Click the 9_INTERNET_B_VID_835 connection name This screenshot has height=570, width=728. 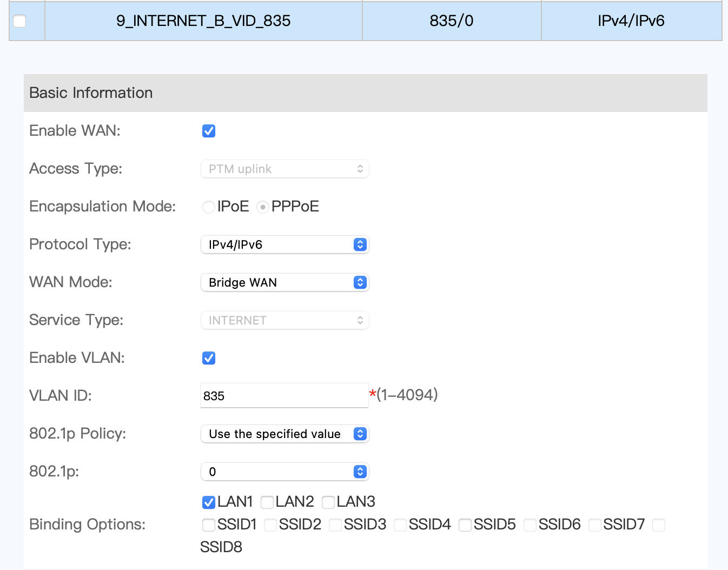click(203, 21)
